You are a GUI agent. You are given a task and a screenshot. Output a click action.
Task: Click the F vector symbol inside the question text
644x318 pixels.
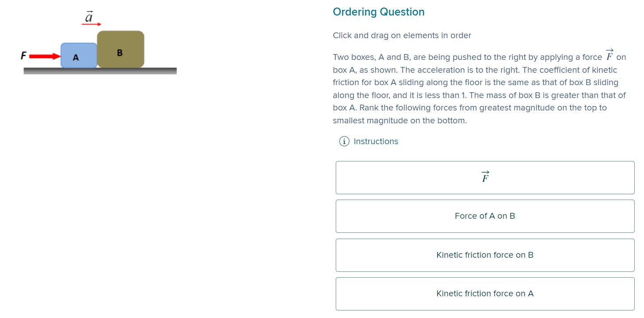coord(610,55)
